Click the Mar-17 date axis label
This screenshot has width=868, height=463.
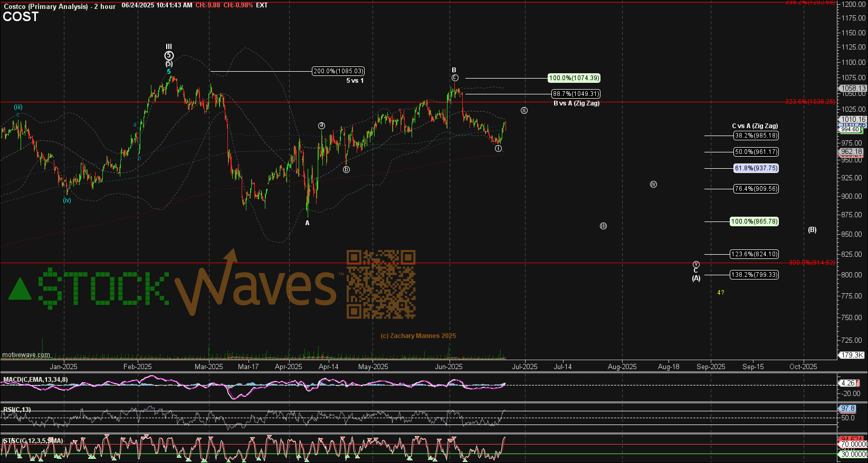(249, 366)
